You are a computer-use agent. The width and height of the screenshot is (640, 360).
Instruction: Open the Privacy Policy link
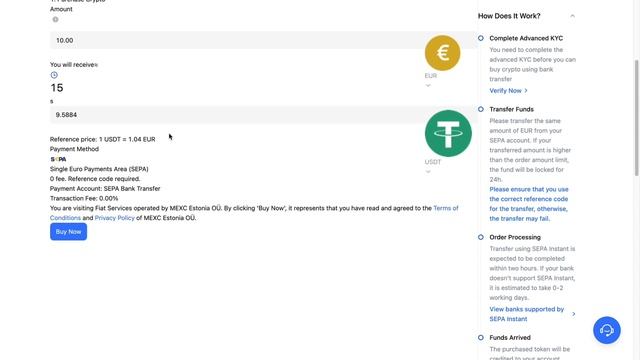coord(115,218)
